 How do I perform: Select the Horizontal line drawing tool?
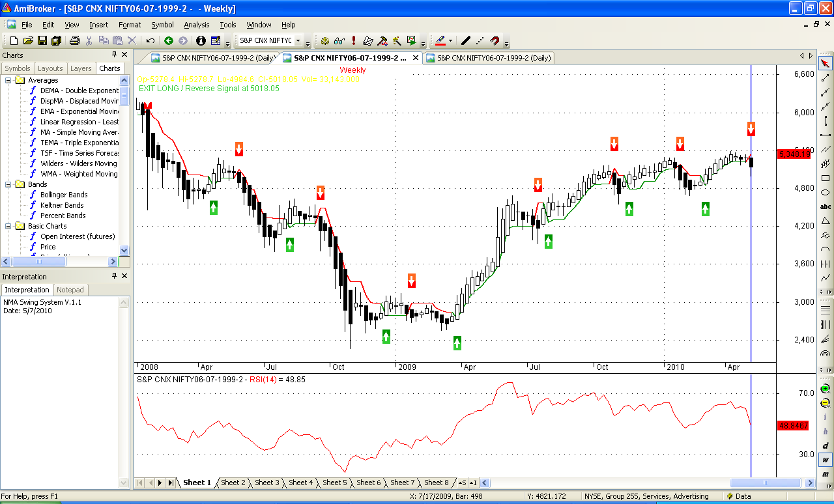826,135
